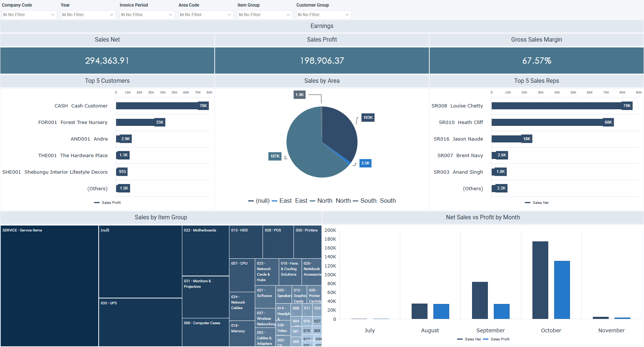
Task: Select The Hardware Place 1.1K bar label
Action: pyautogui.click(x=124, y=155)
